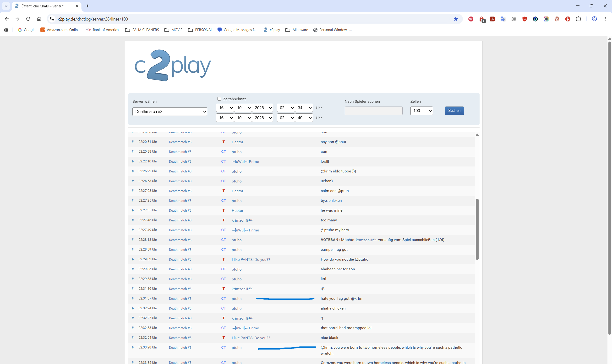The image size is (612, 364).
Task: Open the browser home page
Action: [39, 19]
